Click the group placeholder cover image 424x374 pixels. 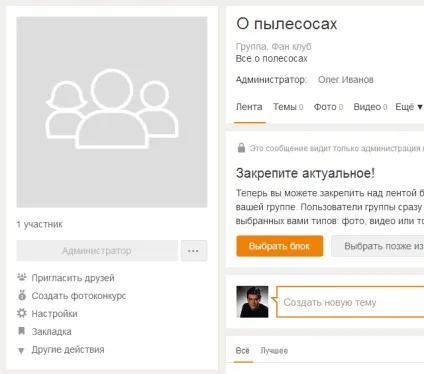pyautogui.click(x=112, y=112)
